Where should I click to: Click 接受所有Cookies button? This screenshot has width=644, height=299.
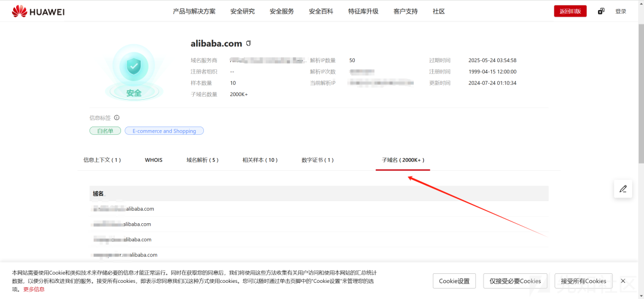click(x=584, y=281)
